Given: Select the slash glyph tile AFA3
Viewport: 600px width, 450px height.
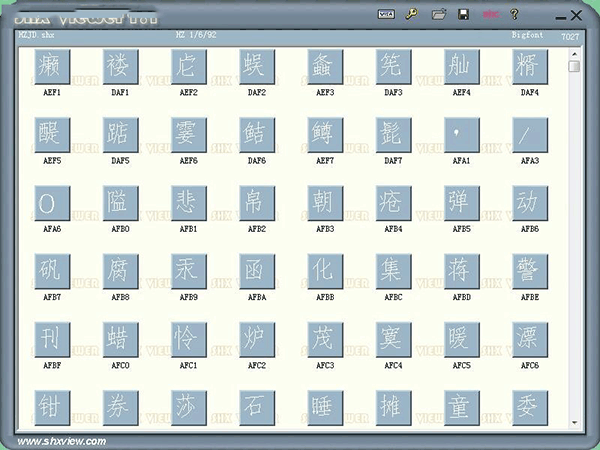Looking at the screenshot, I should (x=529, y=134).
